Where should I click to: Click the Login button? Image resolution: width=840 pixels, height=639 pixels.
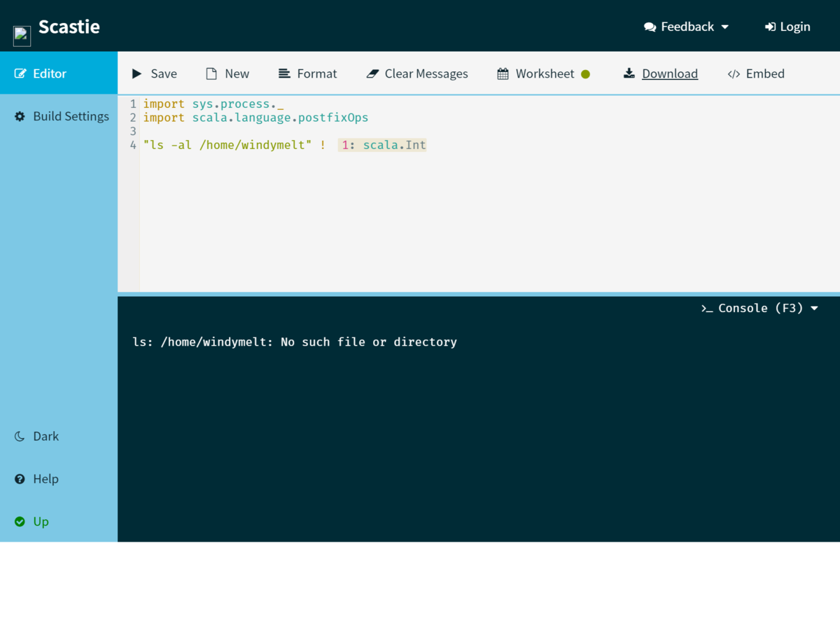tap(787, 26)
